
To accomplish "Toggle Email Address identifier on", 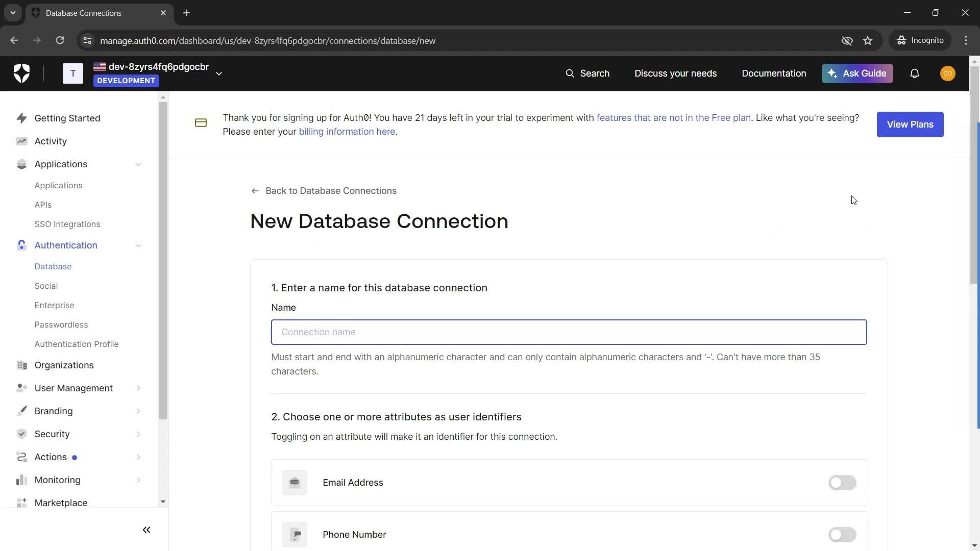I will [842, 483].
